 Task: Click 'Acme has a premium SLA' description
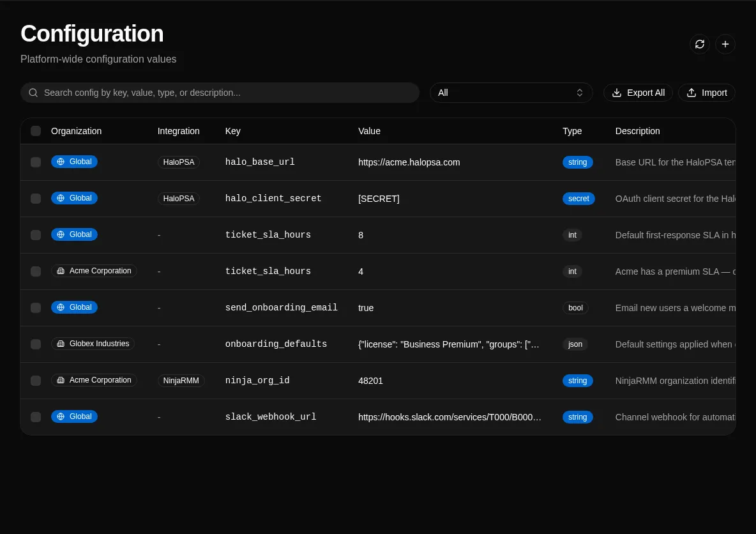coord(675,271)
